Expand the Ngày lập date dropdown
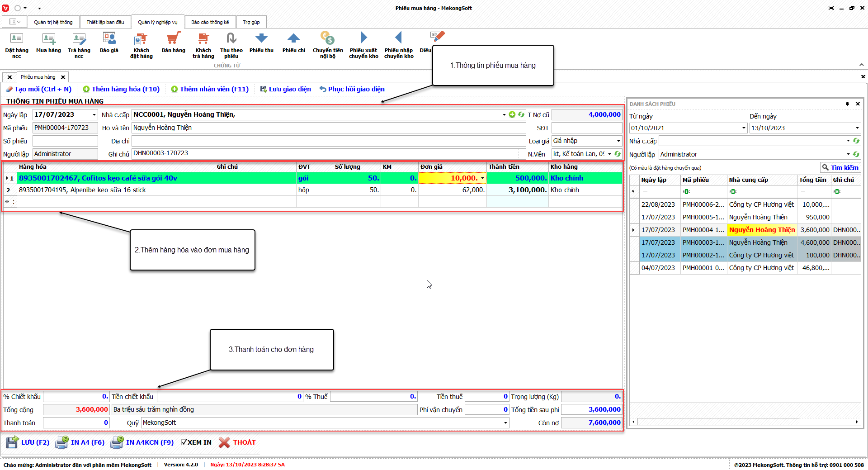This screenshot has height=470, width=868. click(x=94, y=115)
